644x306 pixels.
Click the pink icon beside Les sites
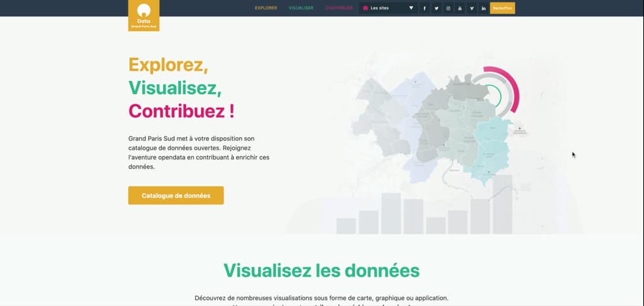[366, 8]
